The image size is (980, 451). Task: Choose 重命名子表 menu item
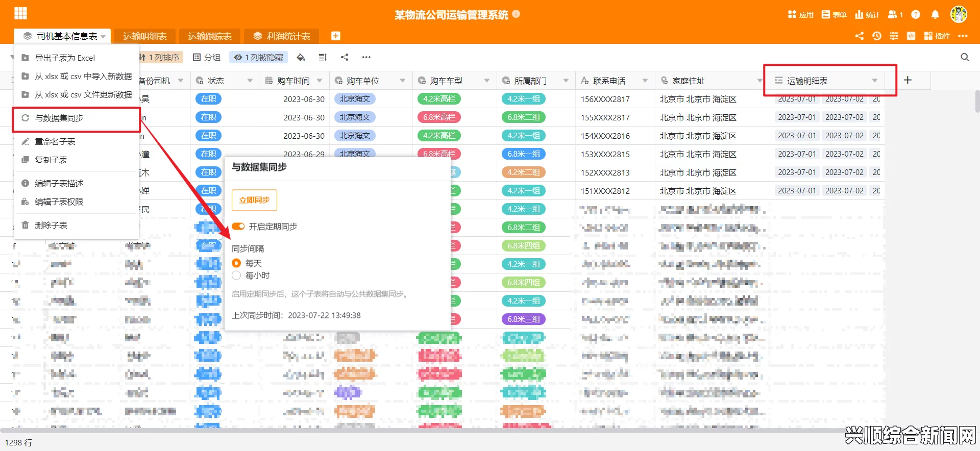77,141
